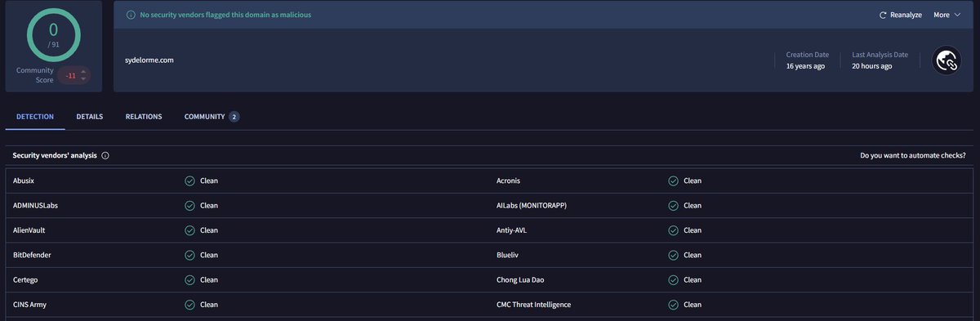Click the AlienVault vendor name
The image size is (980, 321).
pos(29,230)
